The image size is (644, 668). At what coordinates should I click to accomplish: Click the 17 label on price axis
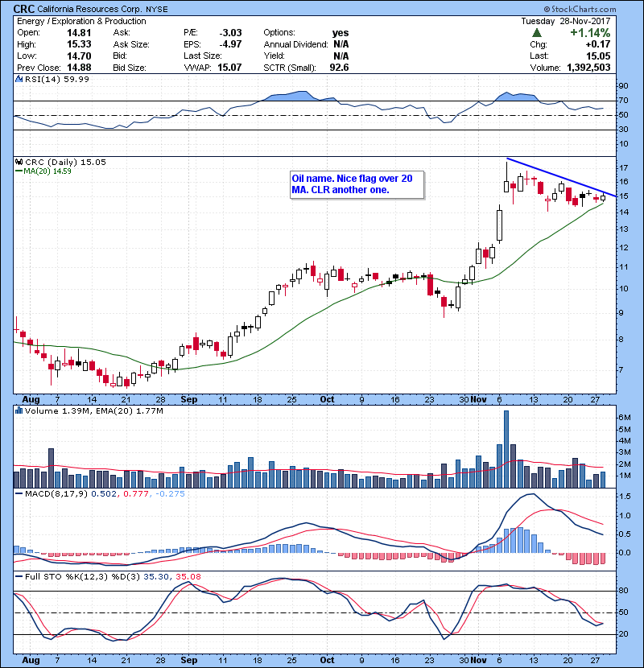[623, 167]
